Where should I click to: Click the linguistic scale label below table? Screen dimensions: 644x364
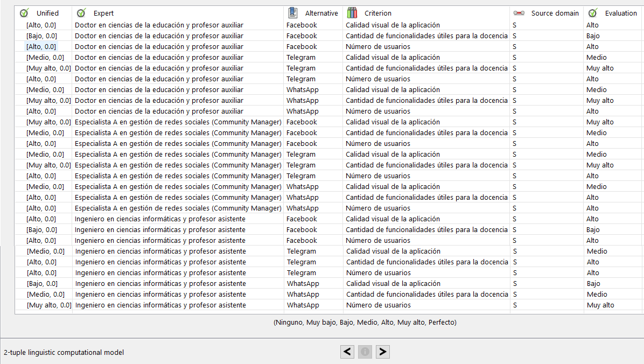(365, 323)
